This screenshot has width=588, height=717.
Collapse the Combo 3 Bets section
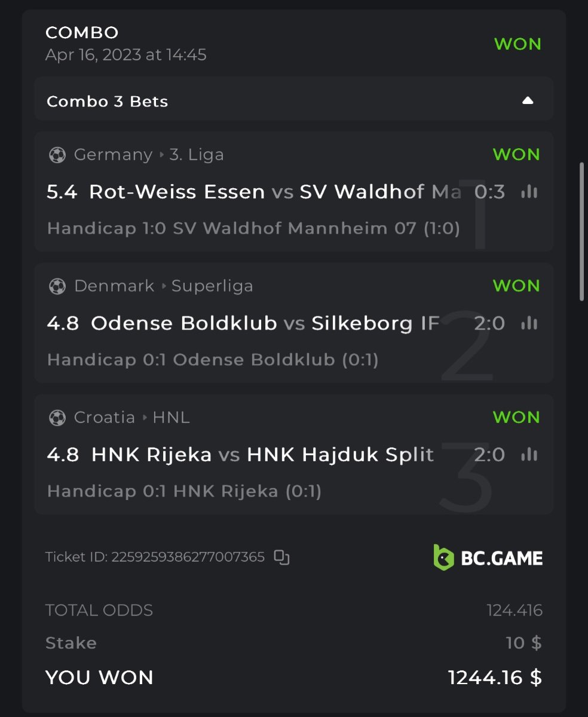click(527, 101)
